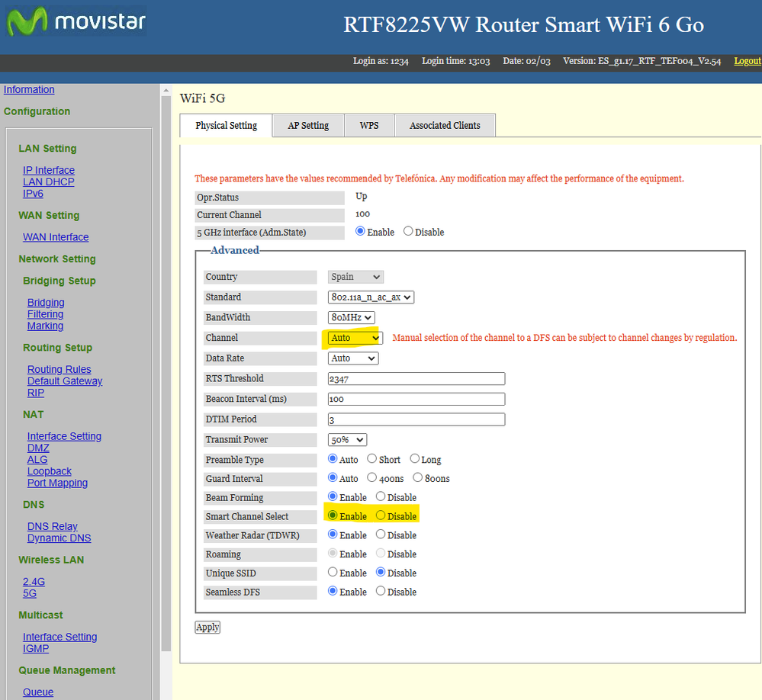Set Smart Channel Select to Disable
This screenshot has width=762, height=700.
(381, 516)
